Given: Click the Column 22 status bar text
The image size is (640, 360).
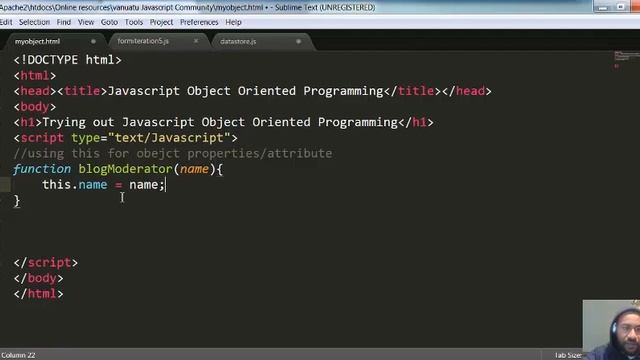Looking at the screenshot, I should (x=18, y=355).
